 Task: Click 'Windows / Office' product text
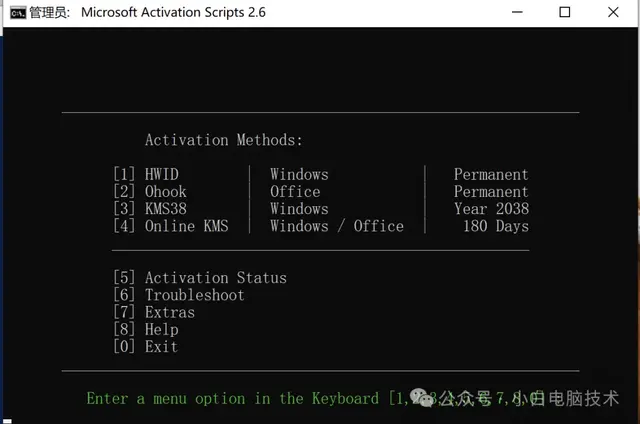click(x=337, y=226)
